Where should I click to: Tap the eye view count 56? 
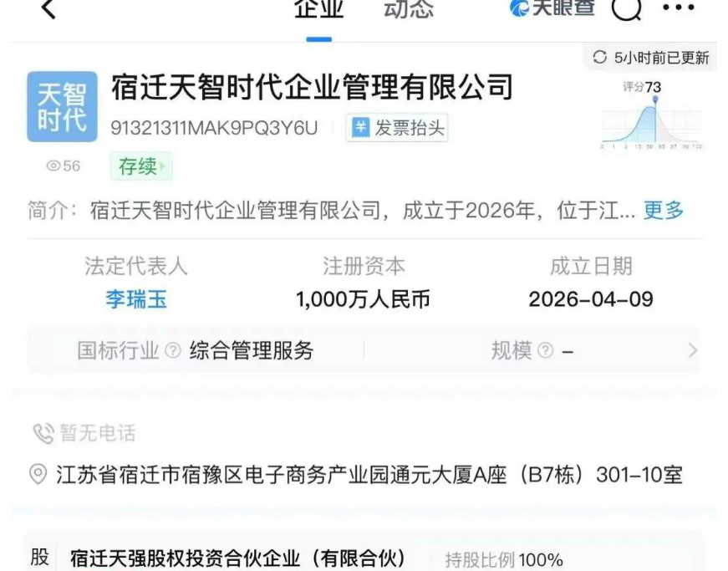64,166
